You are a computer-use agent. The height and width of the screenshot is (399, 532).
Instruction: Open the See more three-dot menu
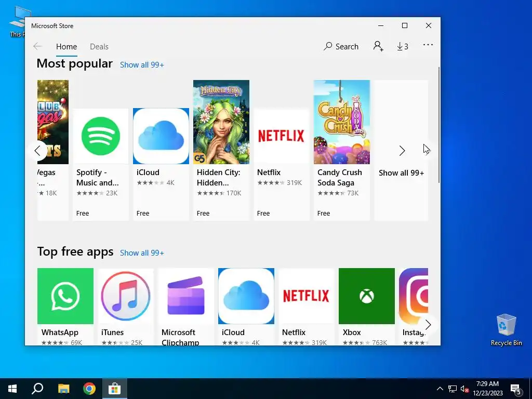pyautogui.click(x=428, y=45)
